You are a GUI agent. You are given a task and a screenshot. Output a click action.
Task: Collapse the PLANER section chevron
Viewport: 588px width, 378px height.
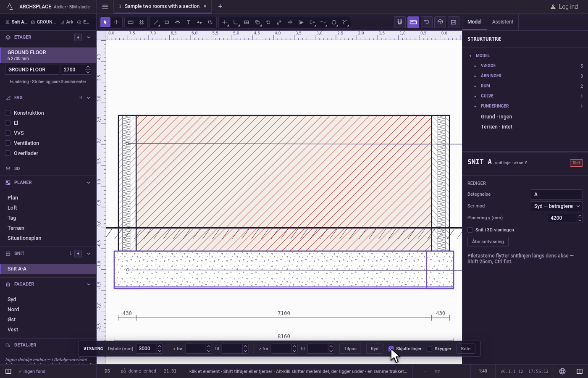coord(89,183)
